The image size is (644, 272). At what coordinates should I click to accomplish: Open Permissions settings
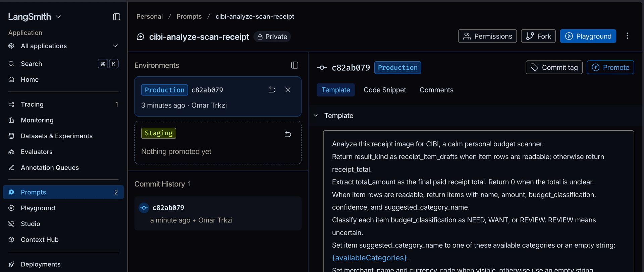[487, 36]
